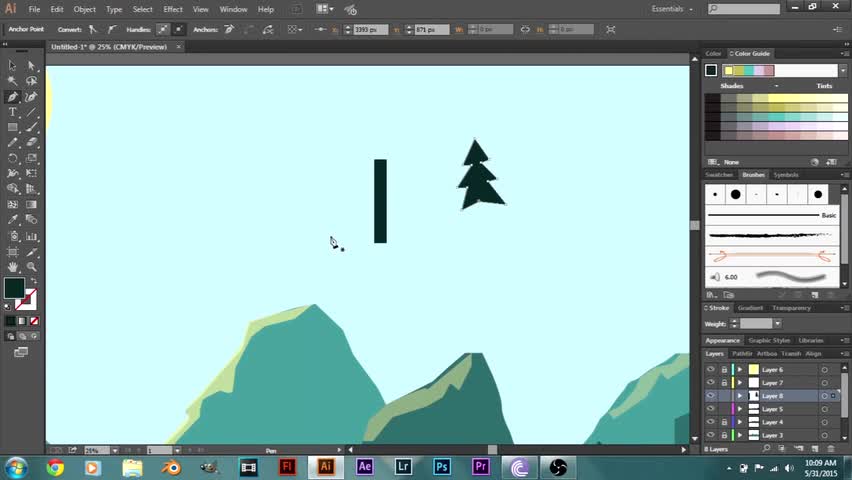Select the Magic Wand tool
852x480 pixels.
click(x=12, y=81)
